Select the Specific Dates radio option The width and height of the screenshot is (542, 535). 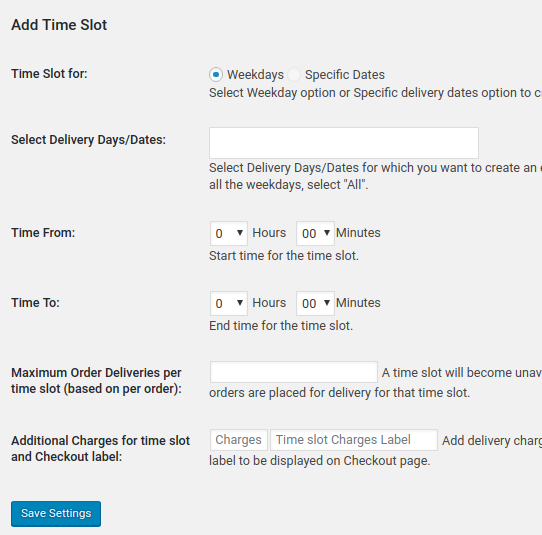click(294, 75)
